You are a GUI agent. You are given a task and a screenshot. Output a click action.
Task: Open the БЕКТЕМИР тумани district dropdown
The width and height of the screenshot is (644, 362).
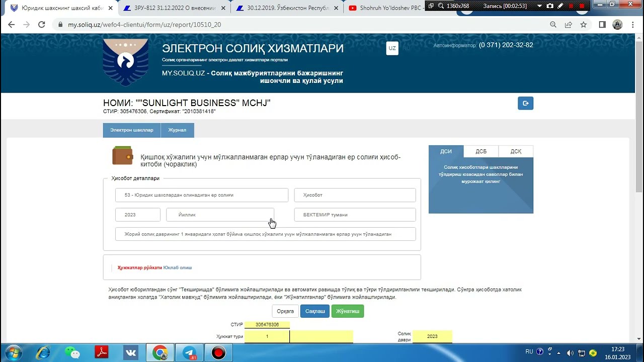pyautogui.click(x=355, y=215)
